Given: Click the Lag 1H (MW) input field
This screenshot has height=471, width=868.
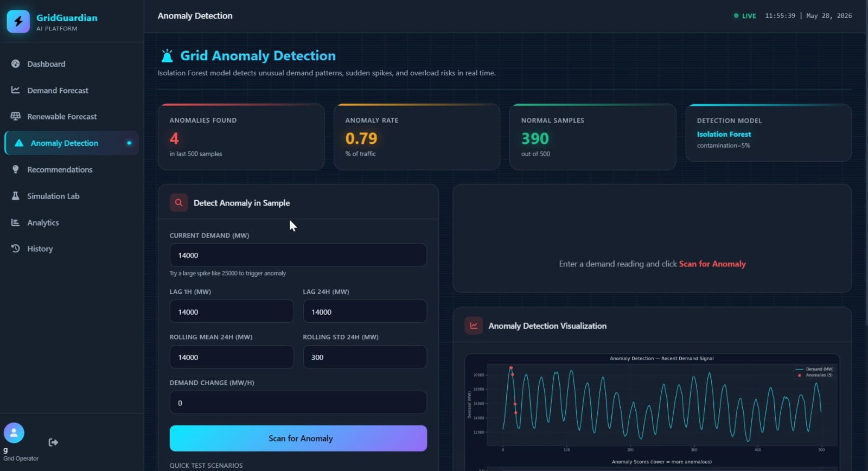Looking at the screenshot, I should [x=232, y=311].
